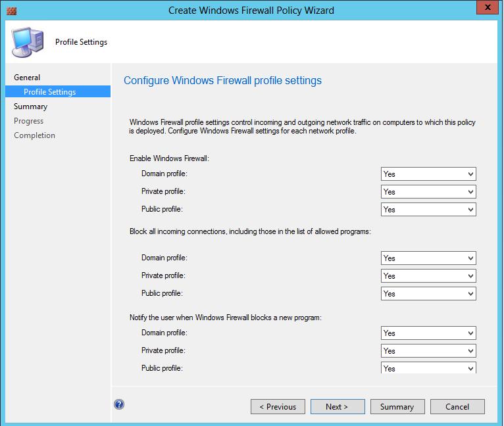Select General step in wizard sidebar
The image size is (504, 426).
27,78
